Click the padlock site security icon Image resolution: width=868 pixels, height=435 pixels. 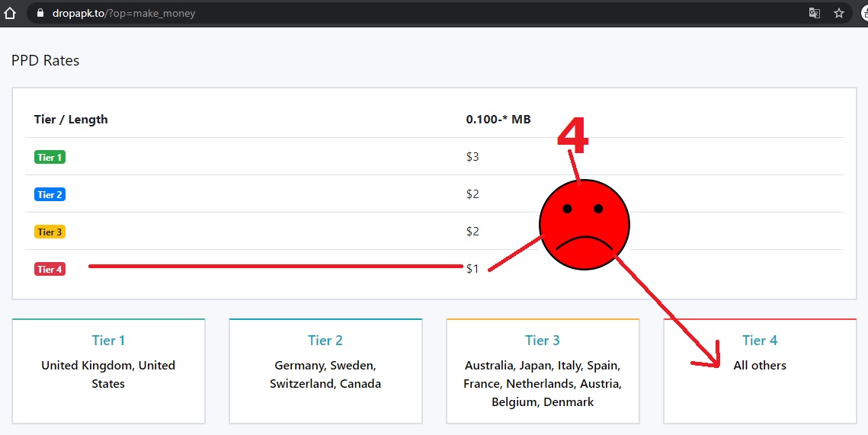click(x=41, y=13)
